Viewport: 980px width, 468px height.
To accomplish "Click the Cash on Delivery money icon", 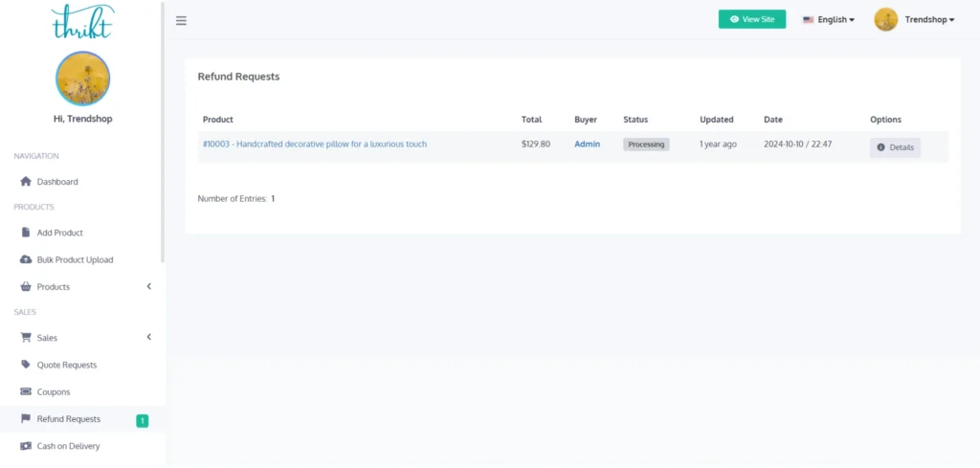I will [26, 446].
